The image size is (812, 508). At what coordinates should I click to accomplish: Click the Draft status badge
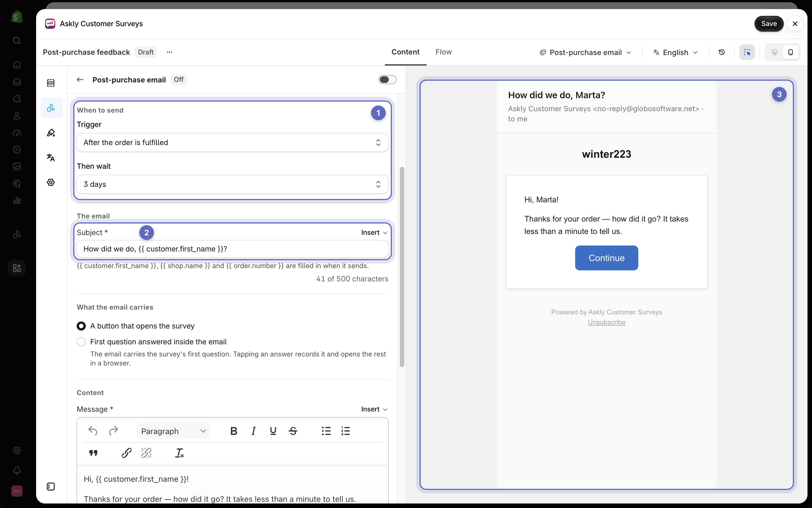point(145,52)
